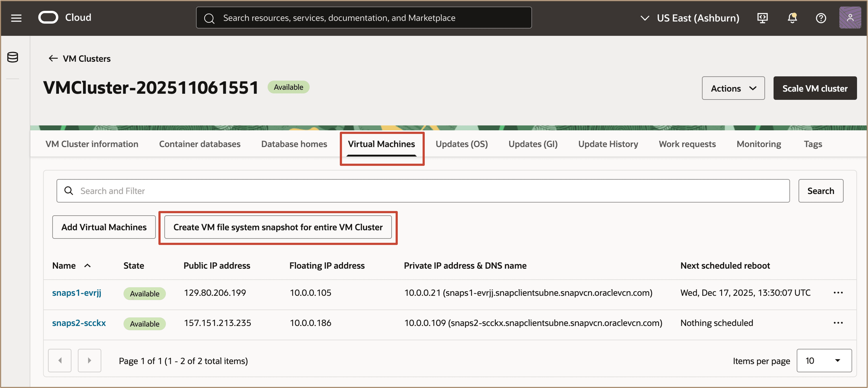
Task: Click the back arrow to VM Clusters
Action: tap(53, 58)
